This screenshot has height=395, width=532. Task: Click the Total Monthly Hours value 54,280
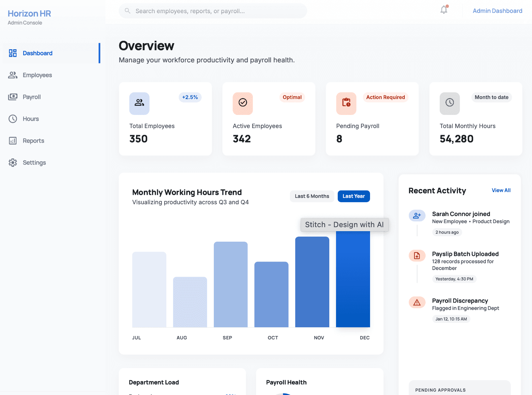(x=457, y=139)
